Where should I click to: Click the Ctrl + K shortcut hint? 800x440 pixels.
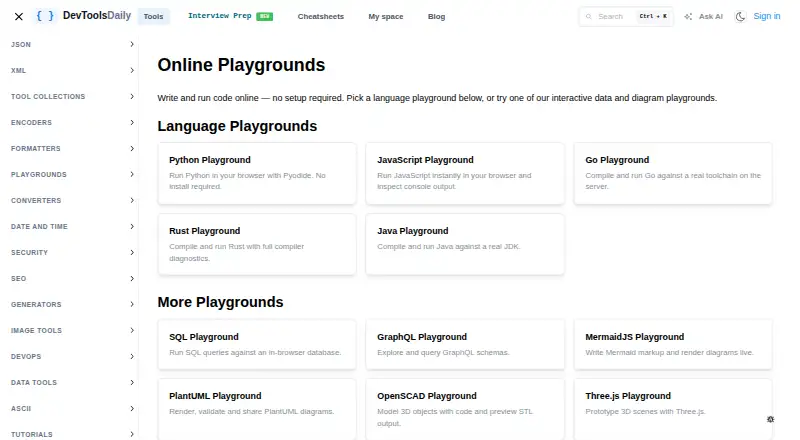tap(653, 16)
